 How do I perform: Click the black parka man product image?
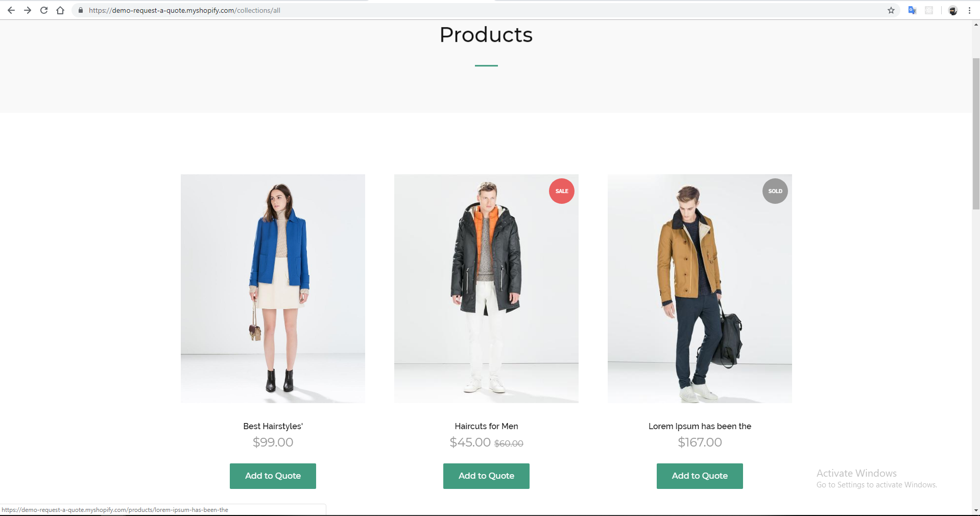pos(486,289)
